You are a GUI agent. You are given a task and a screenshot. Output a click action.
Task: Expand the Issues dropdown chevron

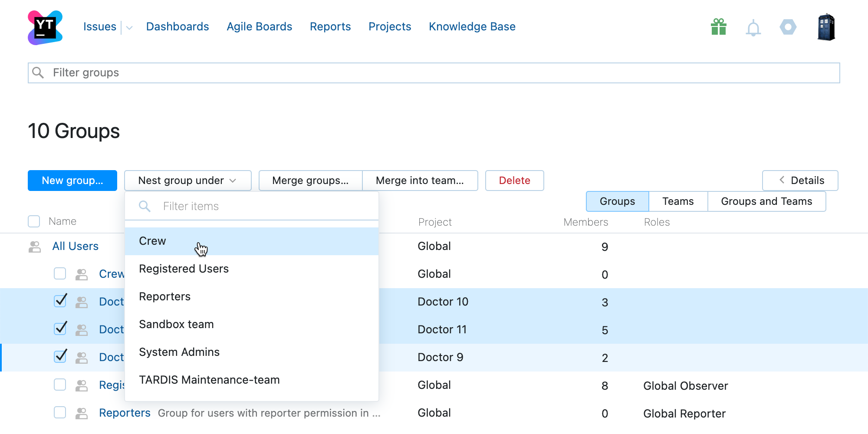click(128, 27)
